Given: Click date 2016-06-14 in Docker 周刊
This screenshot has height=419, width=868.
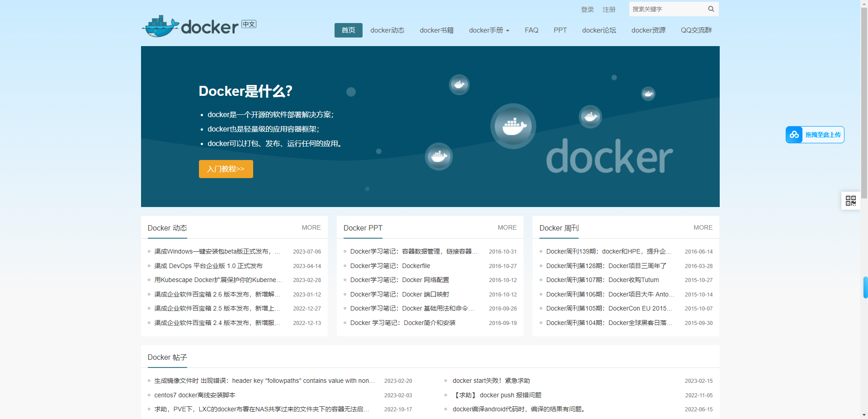Looking at the screenshot, I should [698, 252].
